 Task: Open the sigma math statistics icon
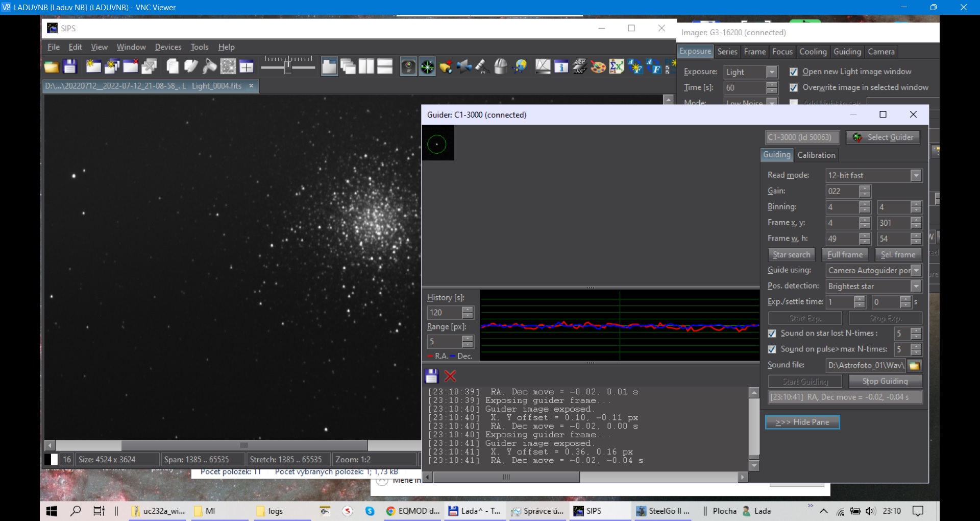(x=617, y=66)
